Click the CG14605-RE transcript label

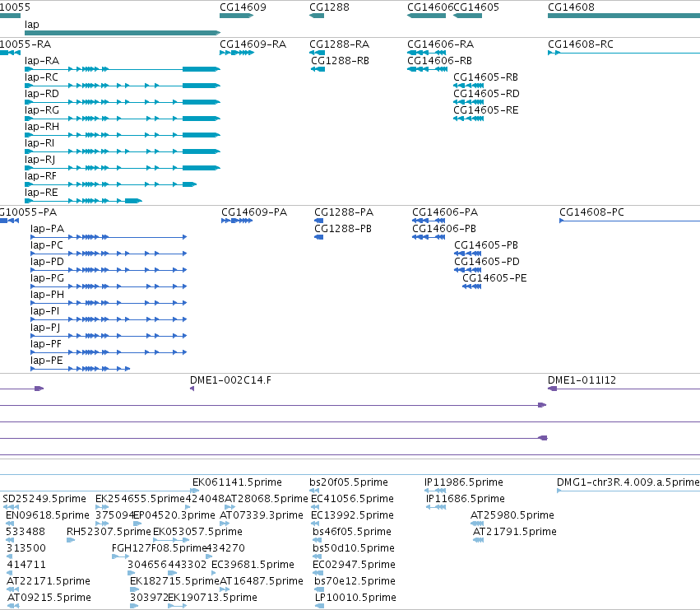[x=486, y=110]
